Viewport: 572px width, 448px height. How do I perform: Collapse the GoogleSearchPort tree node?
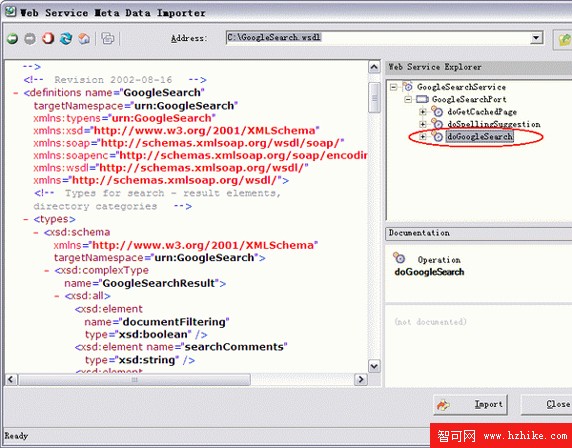pyautogui.click(x=408, y=99)
